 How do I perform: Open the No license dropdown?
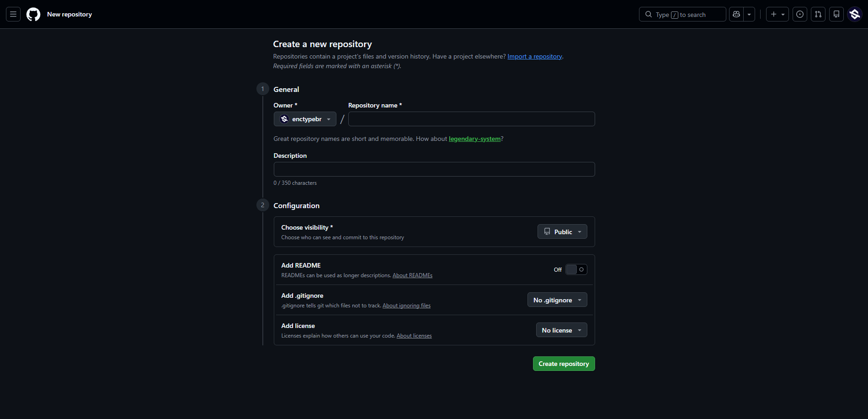click(x=561, y=330)
